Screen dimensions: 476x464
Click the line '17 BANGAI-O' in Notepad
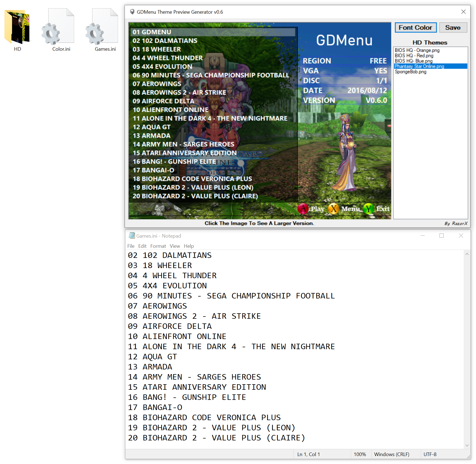click(155, 407)
